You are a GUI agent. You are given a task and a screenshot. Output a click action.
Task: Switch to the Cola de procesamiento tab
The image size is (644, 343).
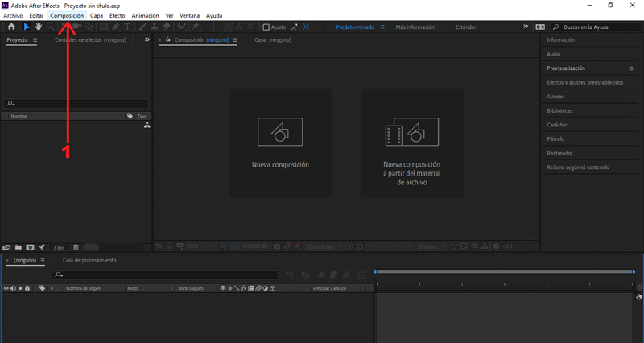[x=89, y=260]
